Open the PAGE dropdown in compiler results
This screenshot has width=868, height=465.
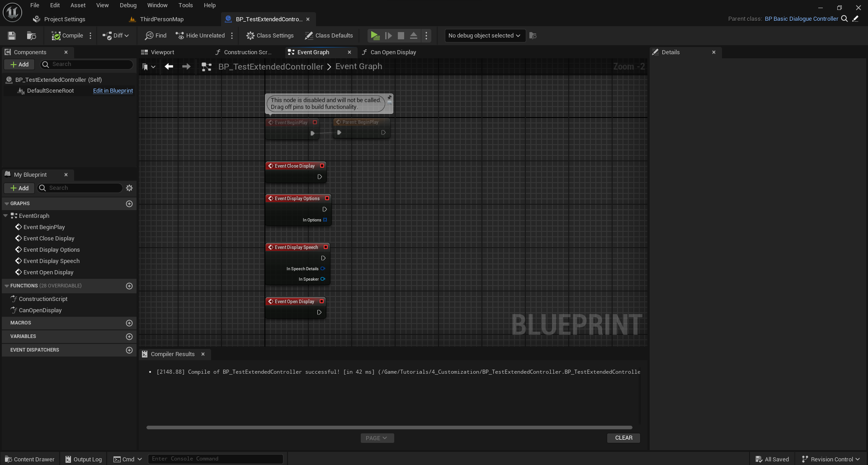pos(377,438)
